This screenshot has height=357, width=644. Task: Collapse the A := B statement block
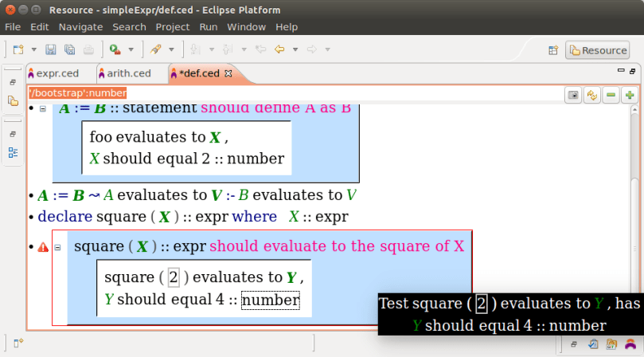[x=43, y=108]
